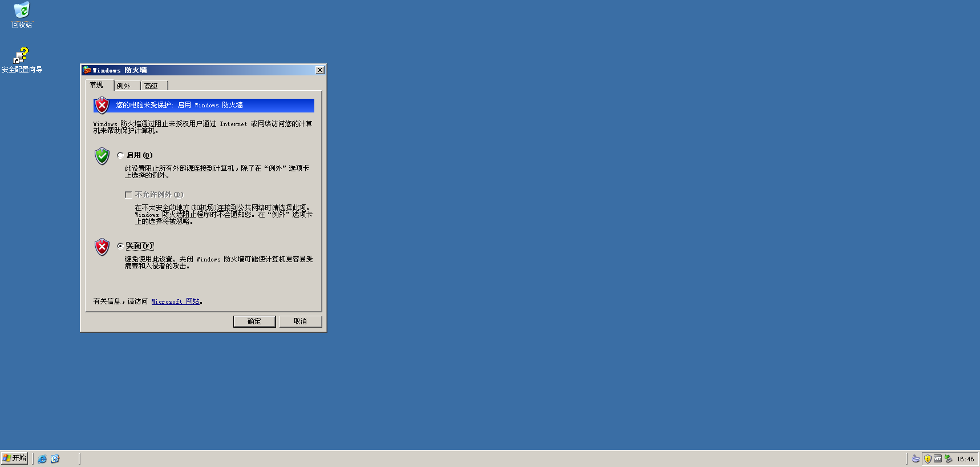Open the 开始 Start menu
980x467 pixels.
[x=14, y=458]
